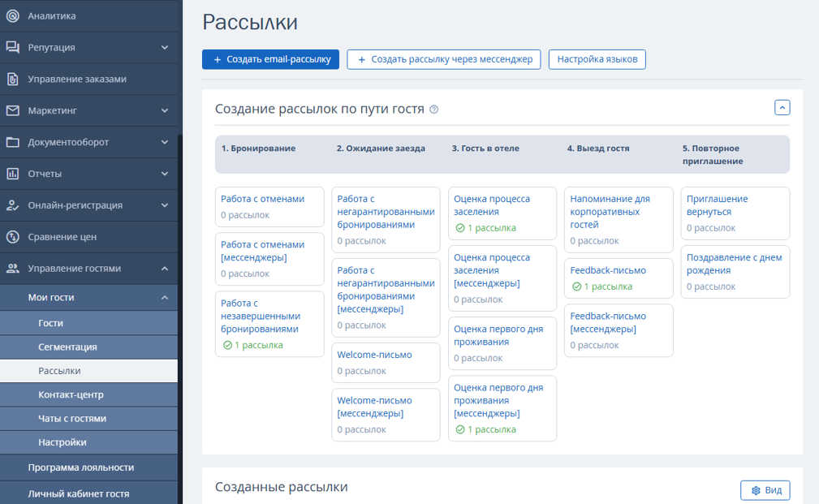Click Создать рассылку через мессенджер button
This screenshot has width=819, height=504.
point(443,59)
